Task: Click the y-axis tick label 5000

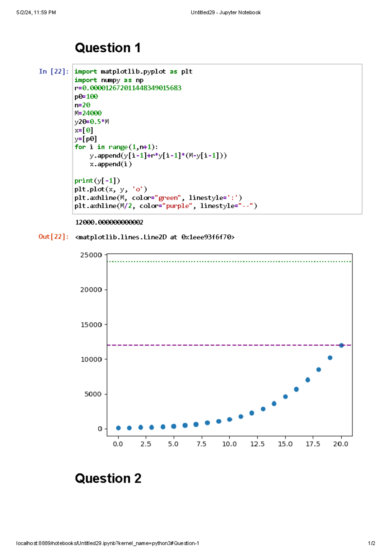Action: coord(93,394)
